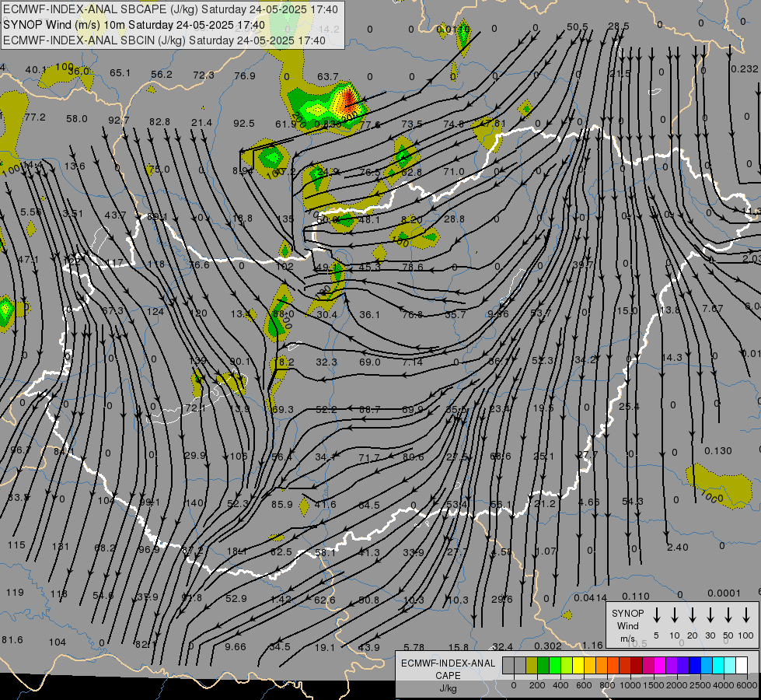
Task: Pick the dark green CAPE swatch right of 200
Action: click(x=543, y=666)
